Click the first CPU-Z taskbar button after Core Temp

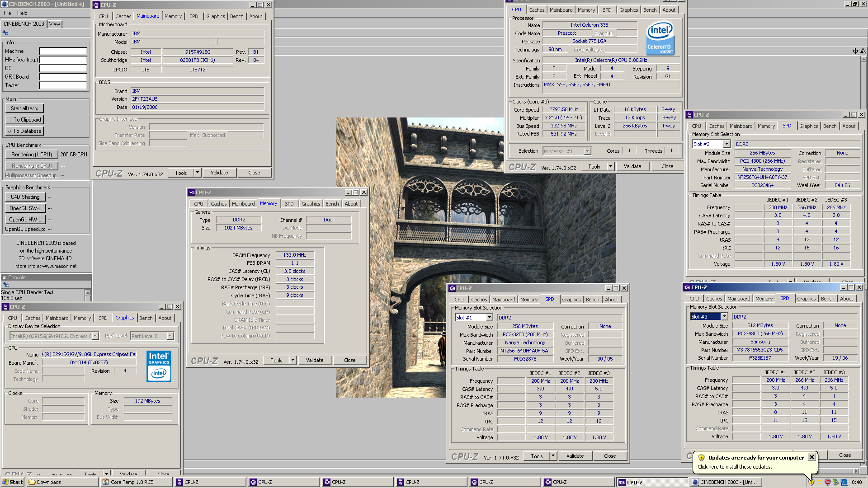pos(210,482)
